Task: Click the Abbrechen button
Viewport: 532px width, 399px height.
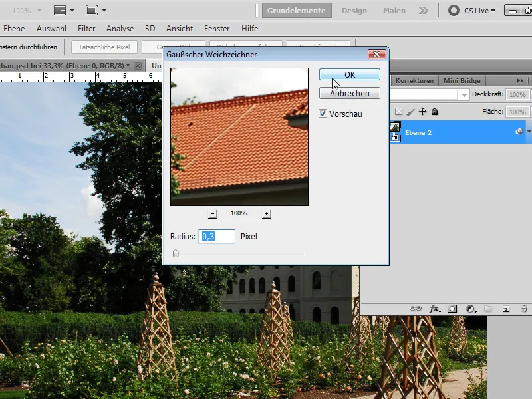Action: [x=350, y=93]
